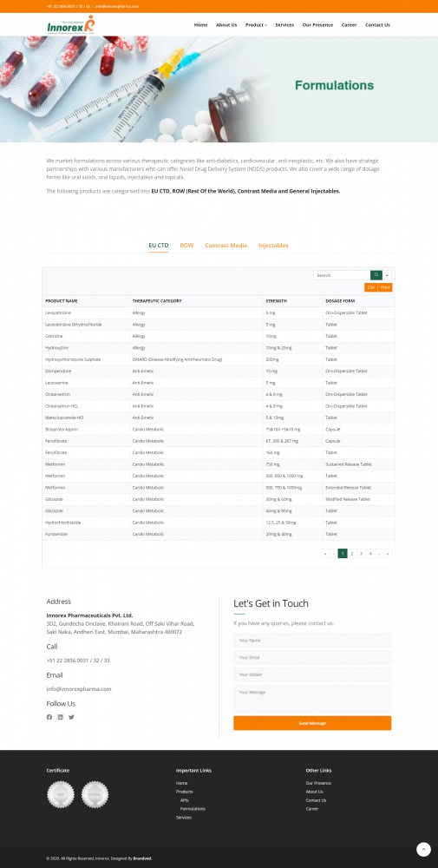This screenshot has width=438, height=868.
Task: Open footer Contact Us link
Action: 317,800
